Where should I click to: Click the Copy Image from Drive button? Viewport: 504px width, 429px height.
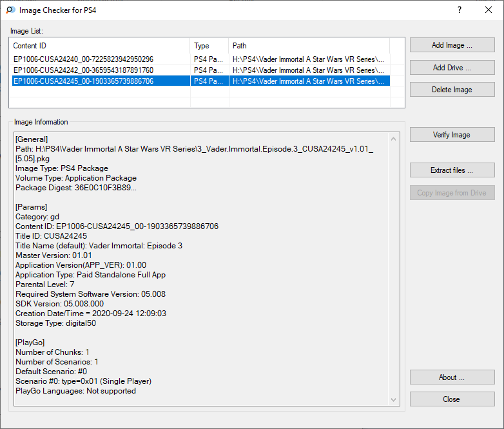pyautogui.click(x=452, y=192)
